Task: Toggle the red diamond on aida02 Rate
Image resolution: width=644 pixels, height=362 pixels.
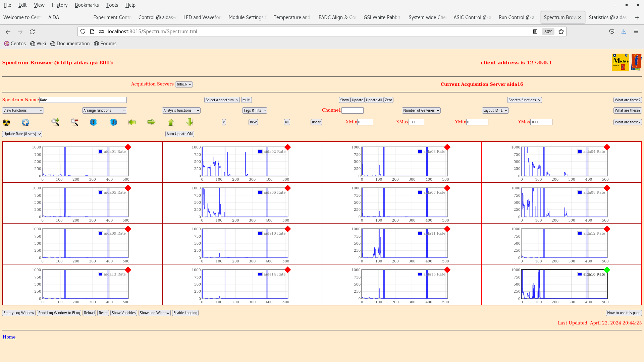Action: pos(288,147)
